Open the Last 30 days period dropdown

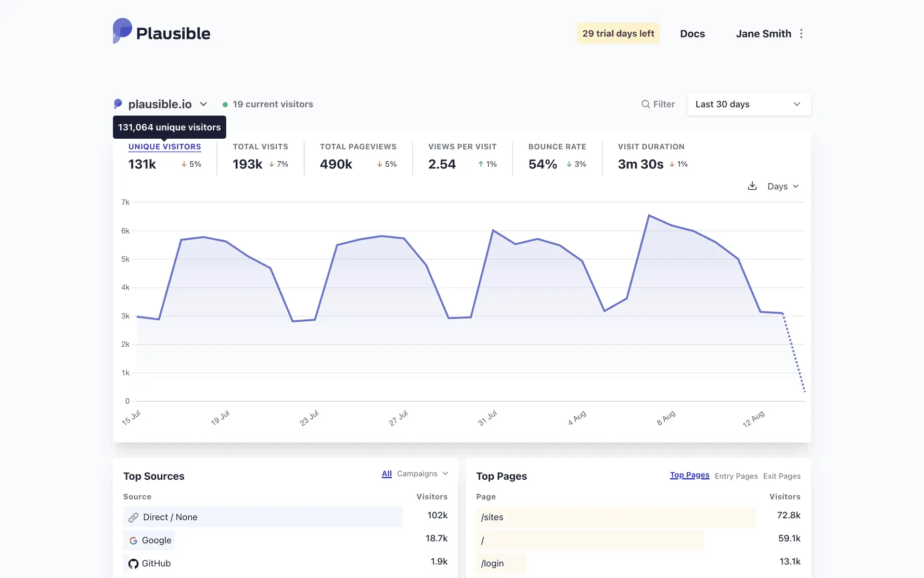[x=749, y=104]
